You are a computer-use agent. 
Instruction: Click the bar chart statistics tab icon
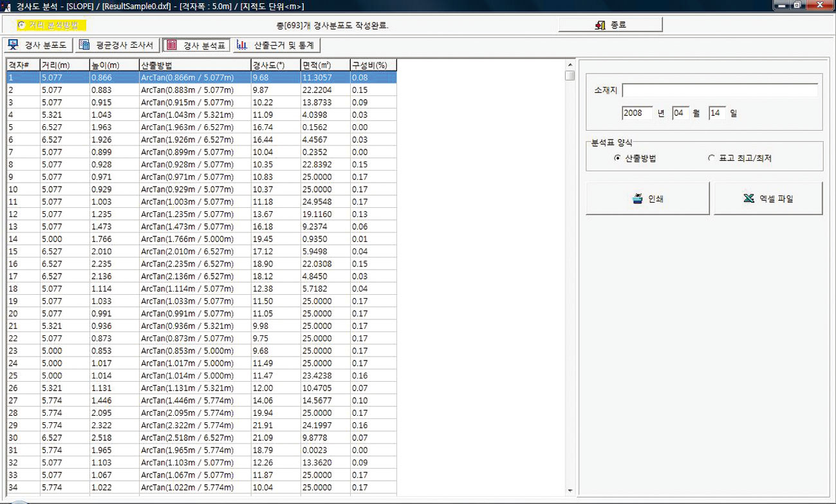(x=242, y=45)
